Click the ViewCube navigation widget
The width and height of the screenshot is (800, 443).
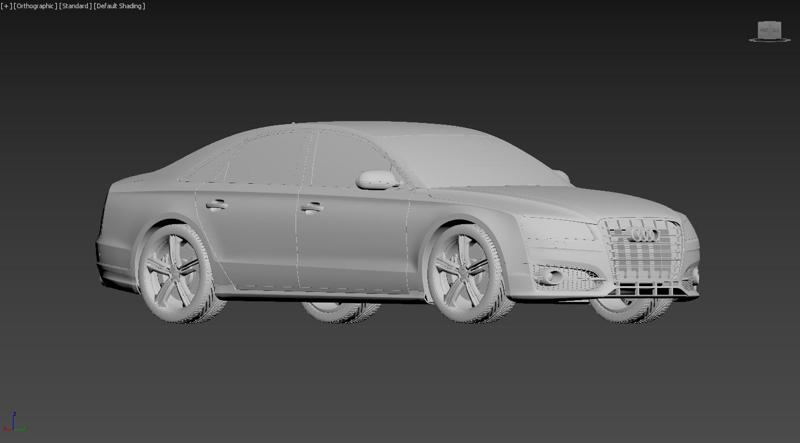coord(769,31)
